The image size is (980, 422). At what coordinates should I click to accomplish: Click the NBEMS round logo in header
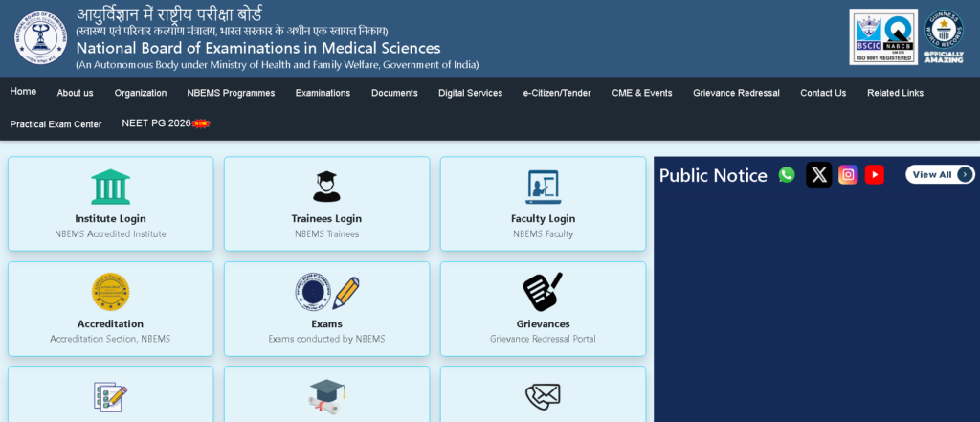coord(40,37)
